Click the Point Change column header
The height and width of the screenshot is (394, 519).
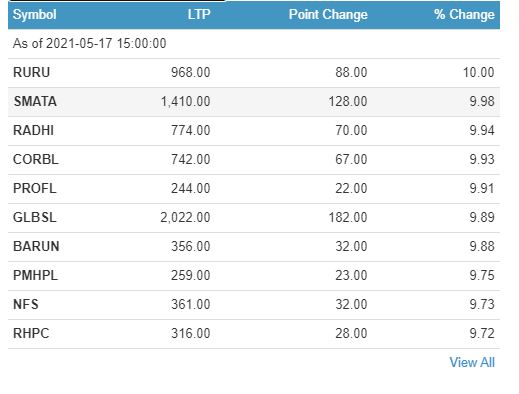point(328,15)
